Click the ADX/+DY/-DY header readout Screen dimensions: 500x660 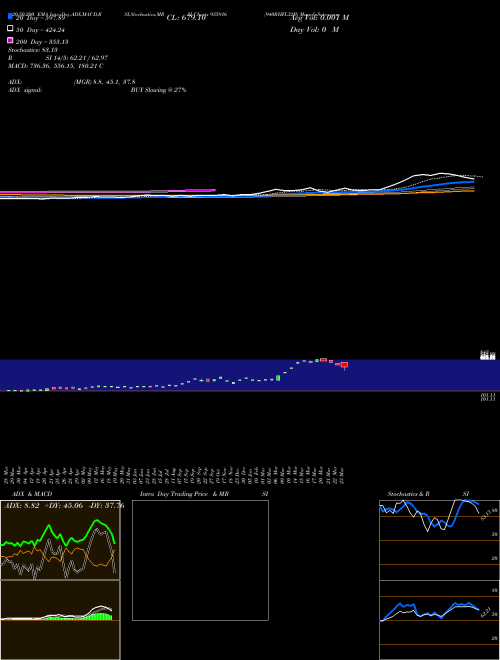64,506
